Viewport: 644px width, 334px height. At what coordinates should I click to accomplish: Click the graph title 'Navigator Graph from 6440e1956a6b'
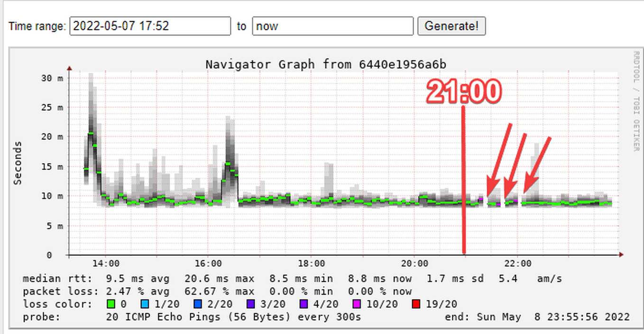326,64
